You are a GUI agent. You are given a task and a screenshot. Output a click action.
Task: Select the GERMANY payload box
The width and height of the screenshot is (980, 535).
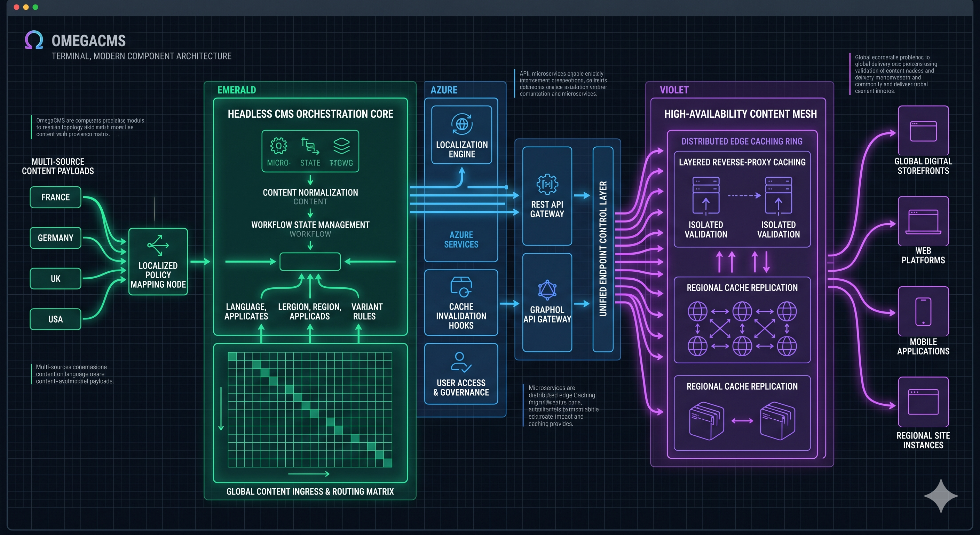(56, 238)
